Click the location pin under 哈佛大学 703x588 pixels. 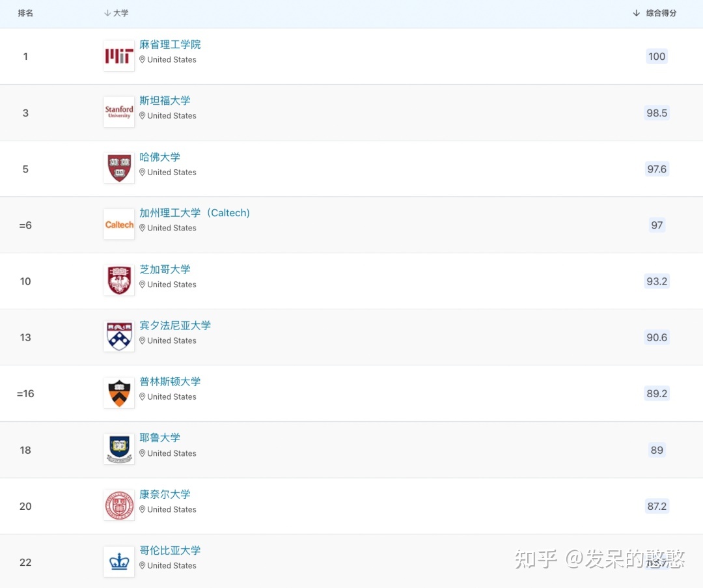coord(142,172)
